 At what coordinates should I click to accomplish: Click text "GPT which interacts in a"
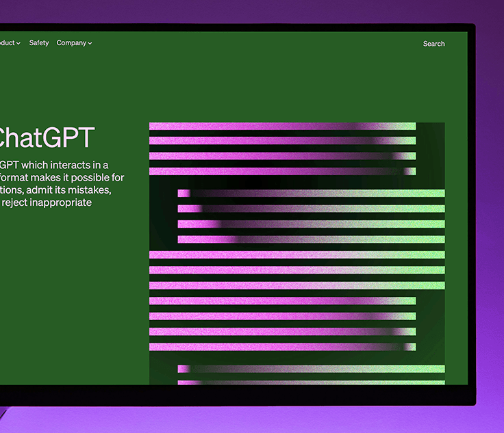pos(54,165)
